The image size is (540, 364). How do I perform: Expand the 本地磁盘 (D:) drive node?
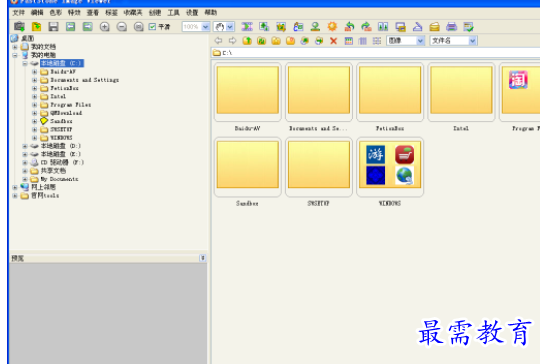tap(25, 146)
